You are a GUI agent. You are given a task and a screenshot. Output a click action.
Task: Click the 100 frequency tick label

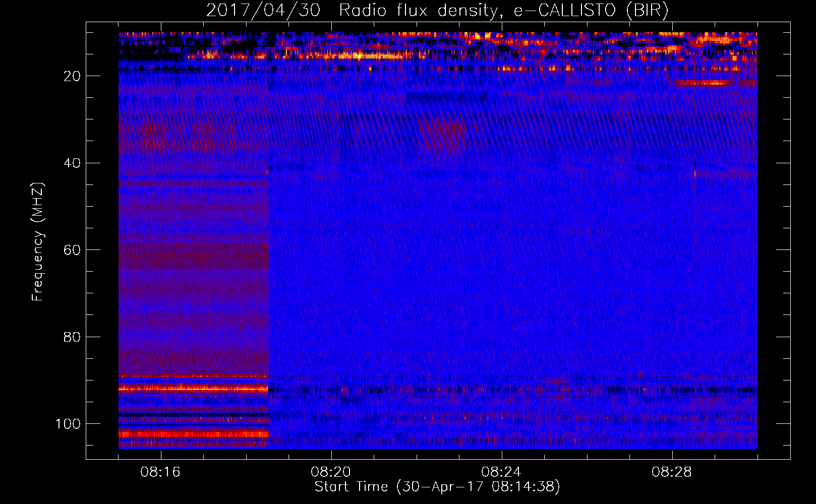68,424
